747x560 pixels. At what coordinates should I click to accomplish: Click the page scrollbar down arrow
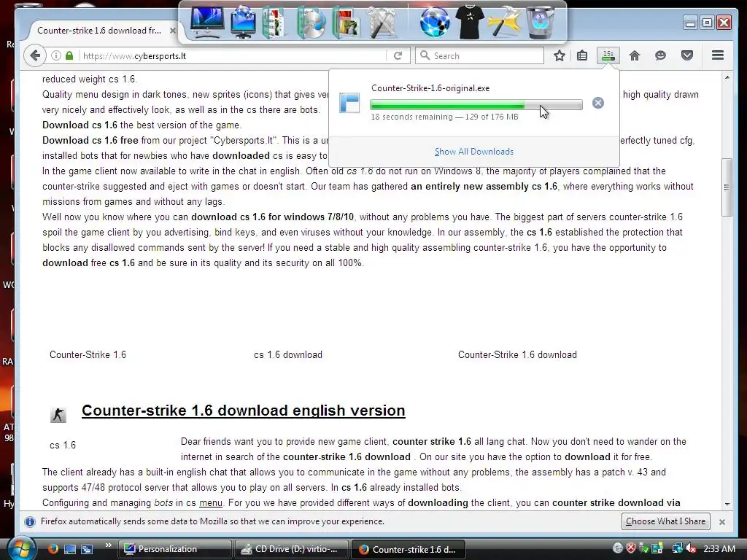click(x=727, y=504)
